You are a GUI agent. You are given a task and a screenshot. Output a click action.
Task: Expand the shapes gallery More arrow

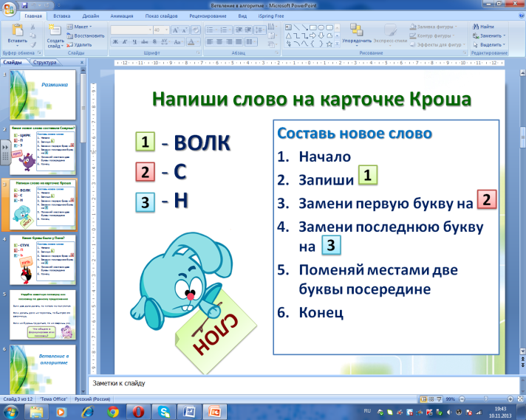pyautogui.click(x=337, y=44)
